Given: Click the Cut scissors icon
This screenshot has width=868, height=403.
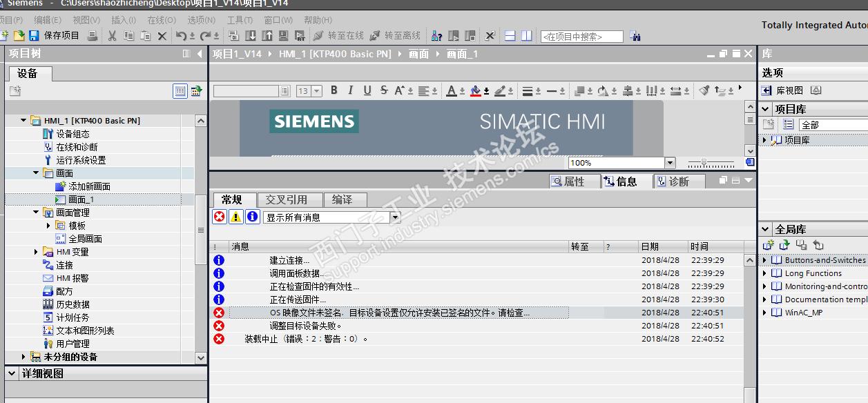Looking at the screenshot, I should coord(113,36).
